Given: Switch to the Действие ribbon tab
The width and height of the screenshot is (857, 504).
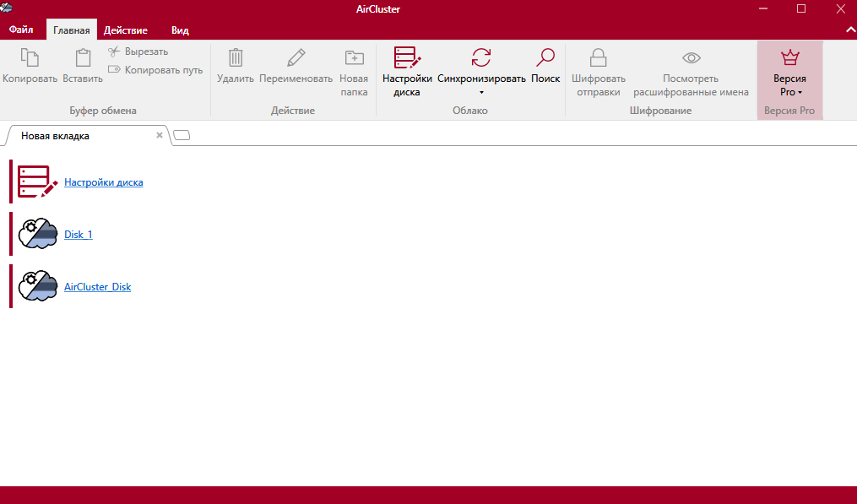Looking at the screenshot, I should tap(126, 30).
